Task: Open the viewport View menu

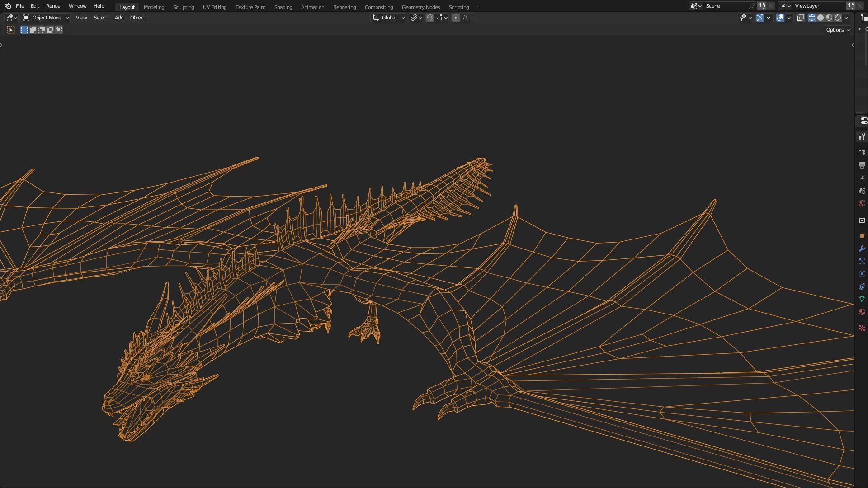Action: (81, 18)
